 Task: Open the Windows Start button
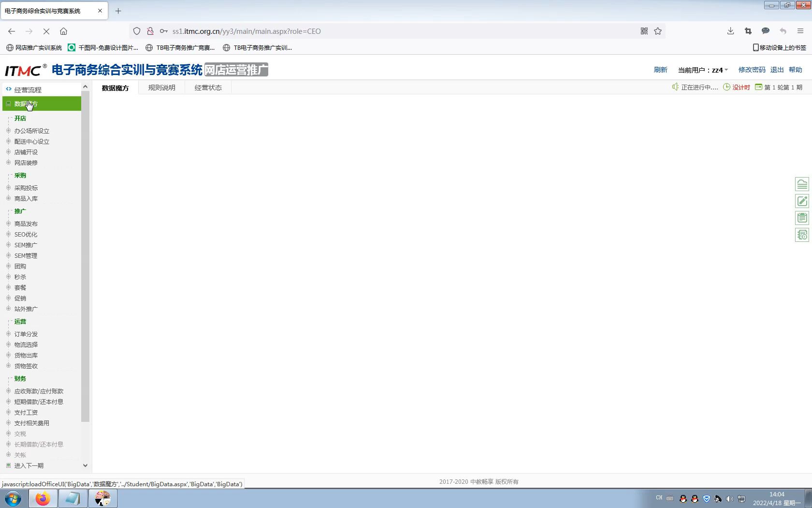click(13, 498)
